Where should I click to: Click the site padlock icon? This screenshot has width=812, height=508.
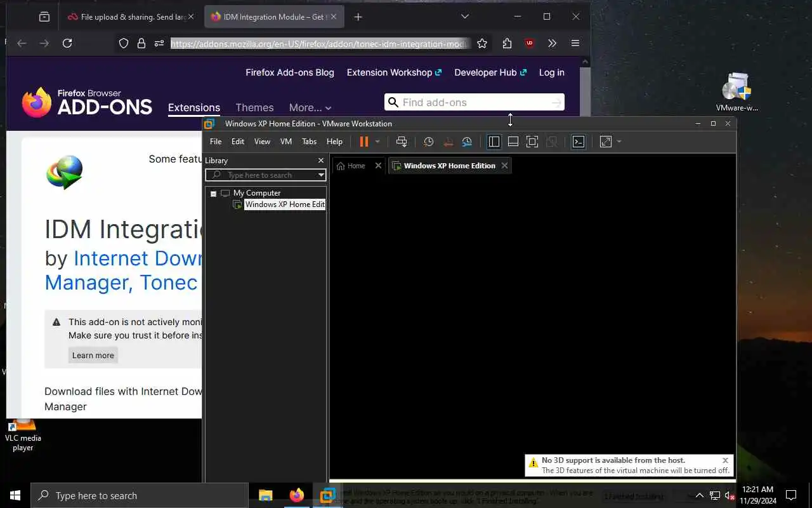tap(141, 43)
